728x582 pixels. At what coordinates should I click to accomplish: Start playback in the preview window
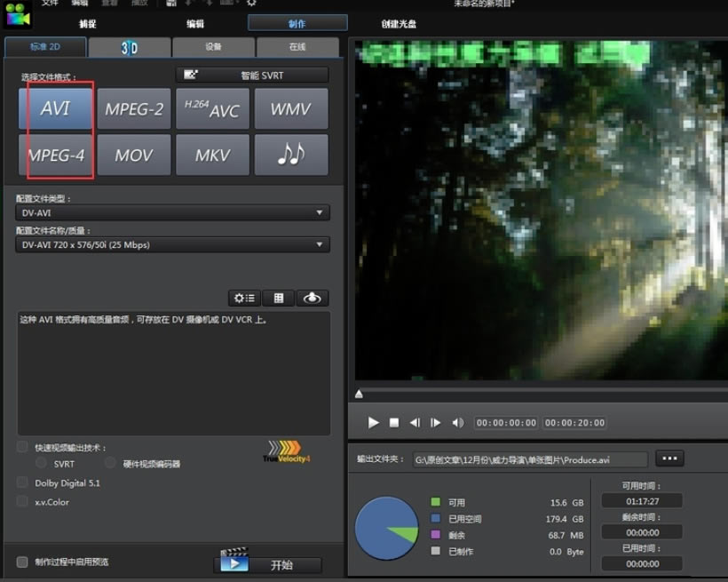pos(373,423)
